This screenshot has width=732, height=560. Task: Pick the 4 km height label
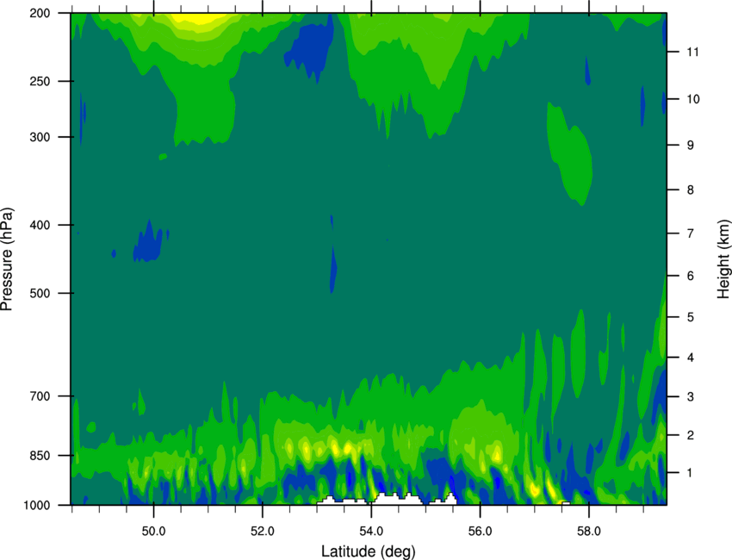[691, 358]
